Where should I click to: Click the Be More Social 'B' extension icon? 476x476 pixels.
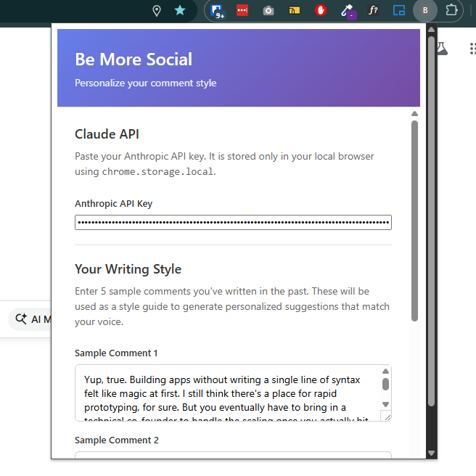click(424, 10)
